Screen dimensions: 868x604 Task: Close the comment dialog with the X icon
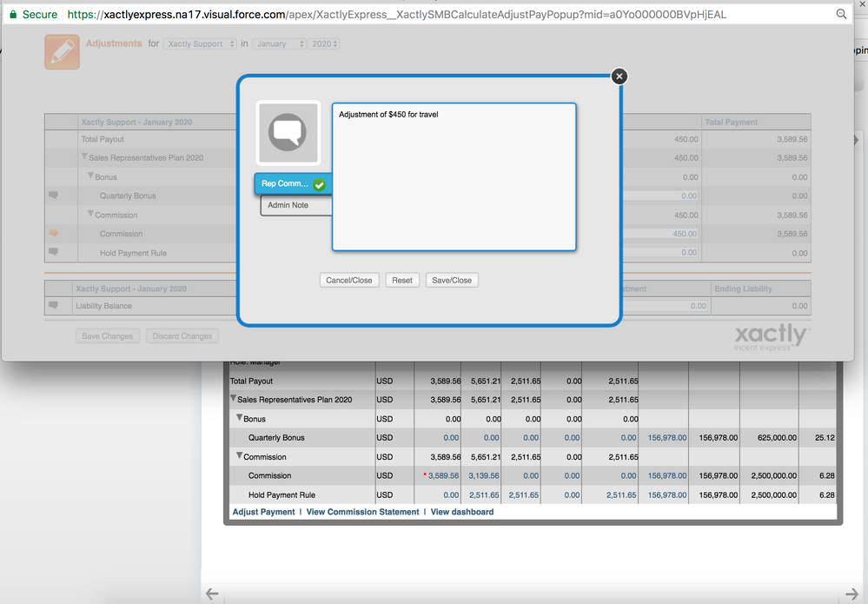pos(620,76)
